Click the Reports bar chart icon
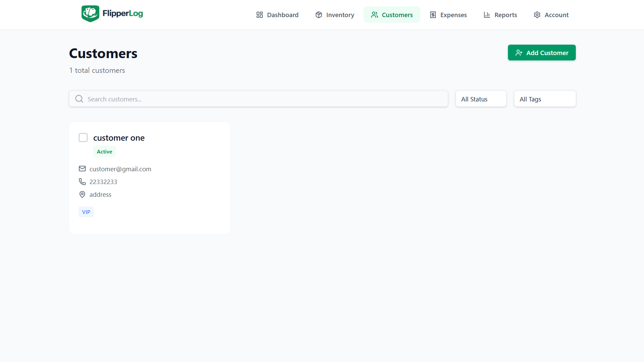This screenshot has width=644, height=362. [x=487, y=15]
